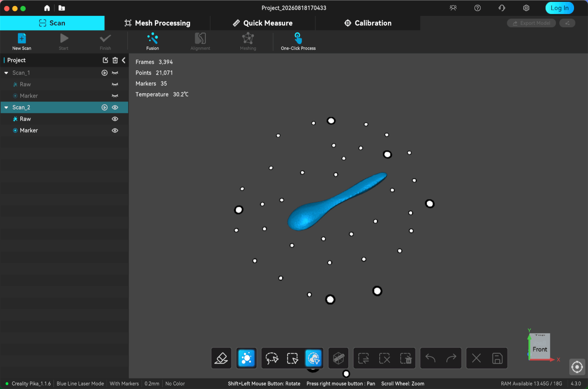The height and width of the screenshot is (389, 588).
Task: Open the help question mark icon
Action: [477, 8]
